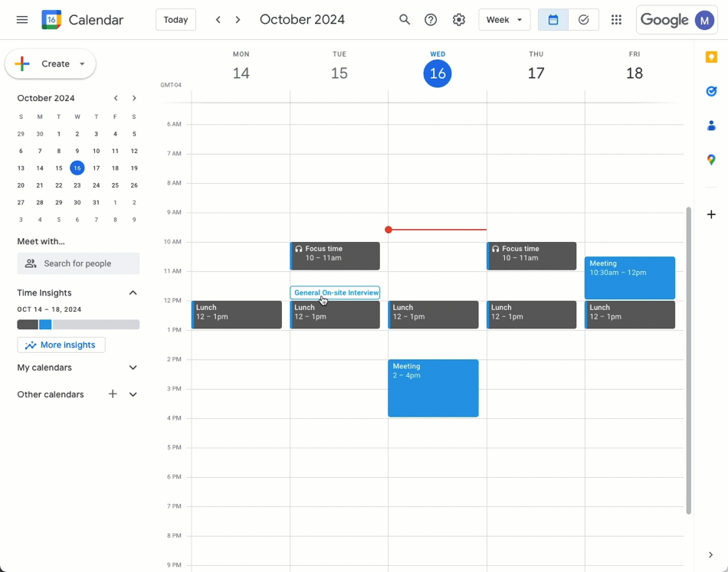Open the Google apps grid
Viewport: 728px width, 572px height.
(x=616, y=20)
